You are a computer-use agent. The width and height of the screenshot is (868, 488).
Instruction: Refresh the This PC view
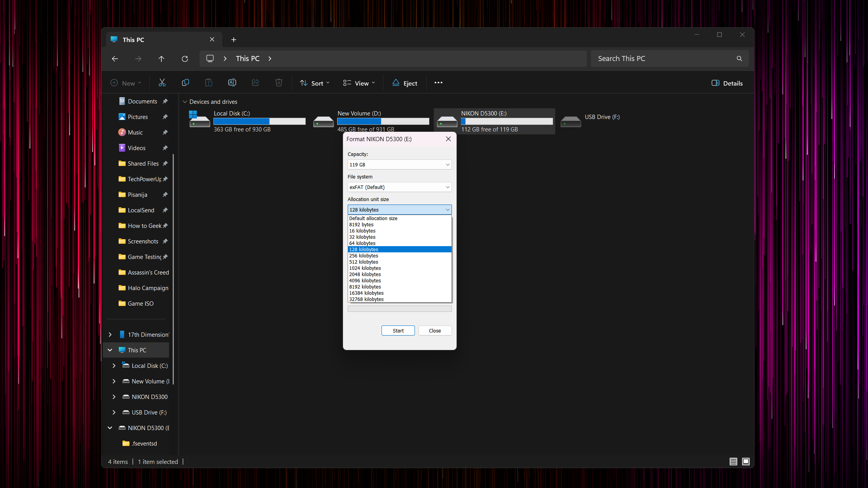tap(185, 59)
